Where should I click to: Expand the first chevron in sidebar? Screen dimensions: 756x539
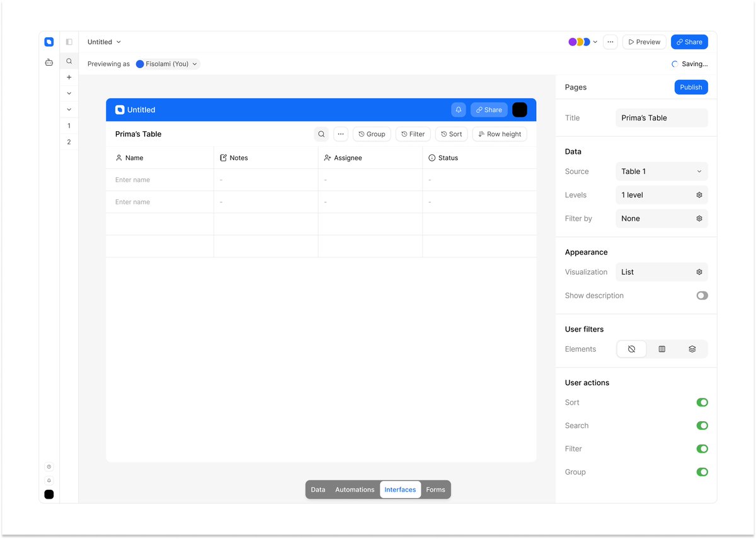pos(69,93)
